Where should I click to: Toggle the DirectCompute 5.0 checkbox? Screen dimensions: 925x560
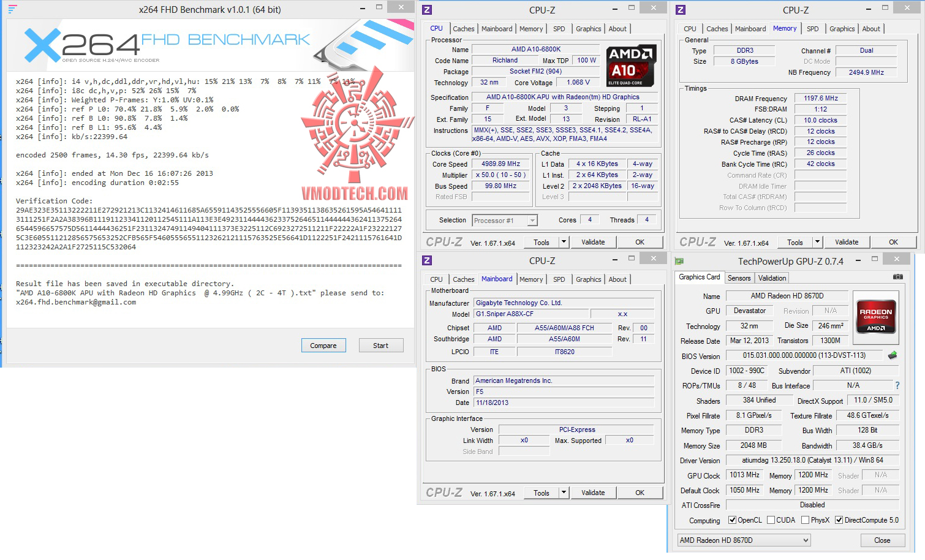[839, 520]
